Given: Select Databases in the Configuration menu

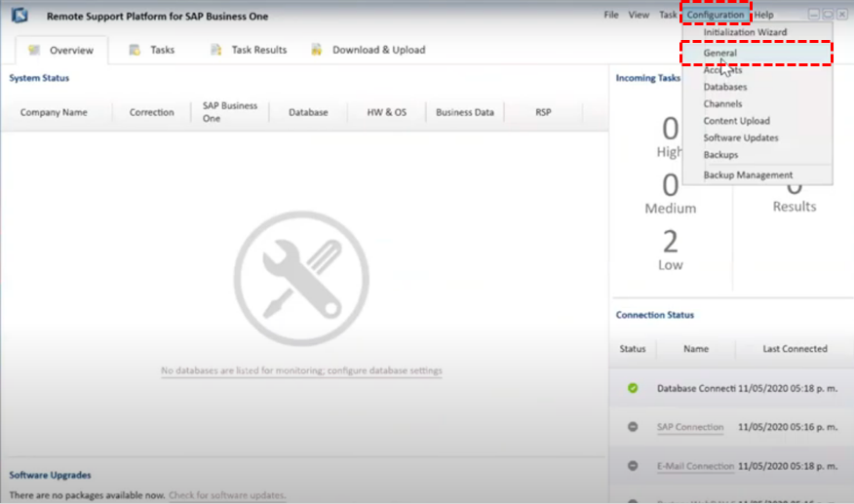Looking at the screenshot, I should pos(725,87).
